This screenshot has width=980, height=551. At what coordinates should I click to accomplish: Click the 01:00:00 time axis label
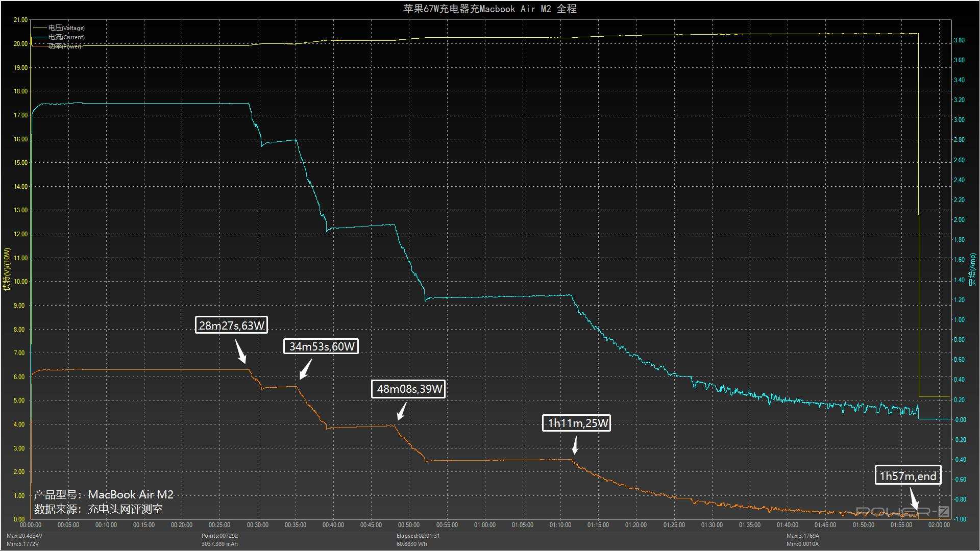[484, 525]
